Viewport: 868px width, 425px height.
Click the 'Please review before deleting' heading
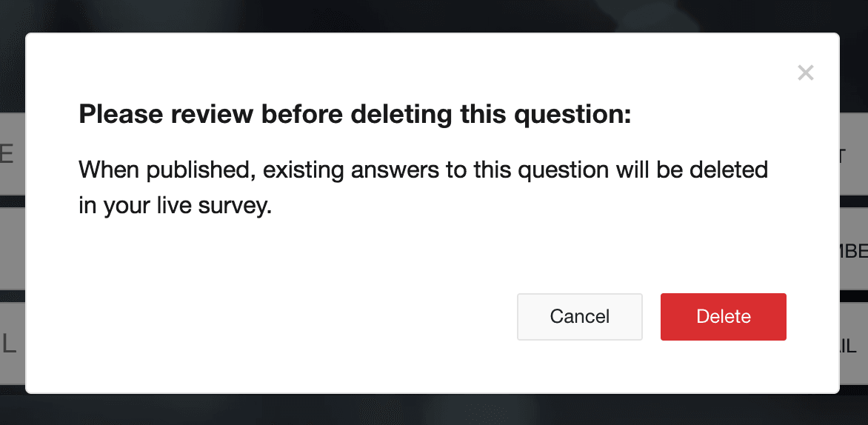(x=355, y=115)
